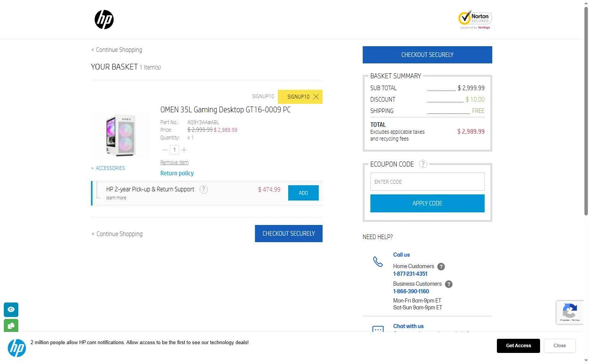The height and width of the screenshot is (364, 589).
Task: Click the Remove Item link
Action: [x=174, y=162]
